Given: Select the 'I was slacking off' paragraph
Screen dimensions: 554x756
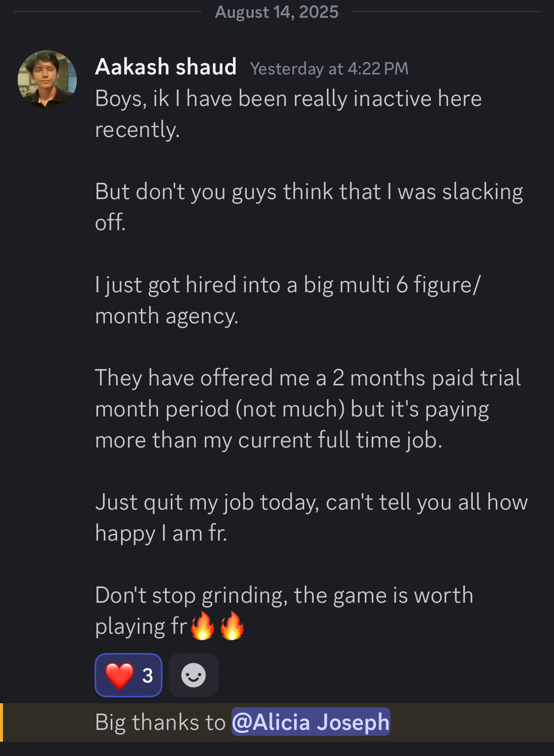Looking at the screenshot, I should tap(309, 207).
